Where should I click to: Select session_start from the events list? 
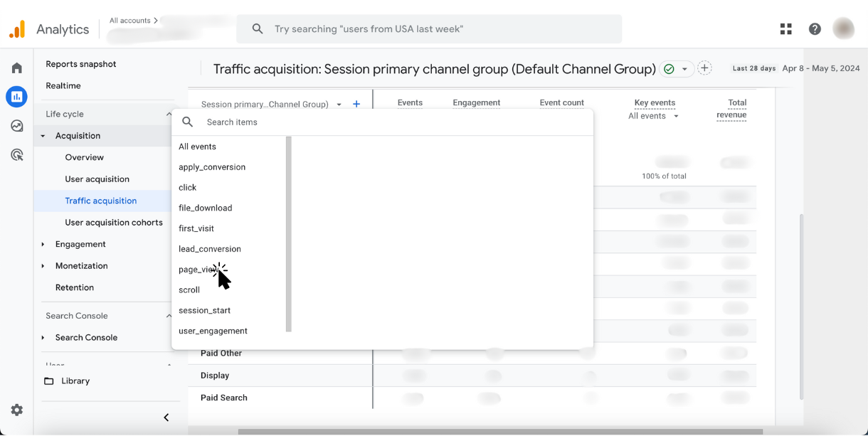(205, 310)
